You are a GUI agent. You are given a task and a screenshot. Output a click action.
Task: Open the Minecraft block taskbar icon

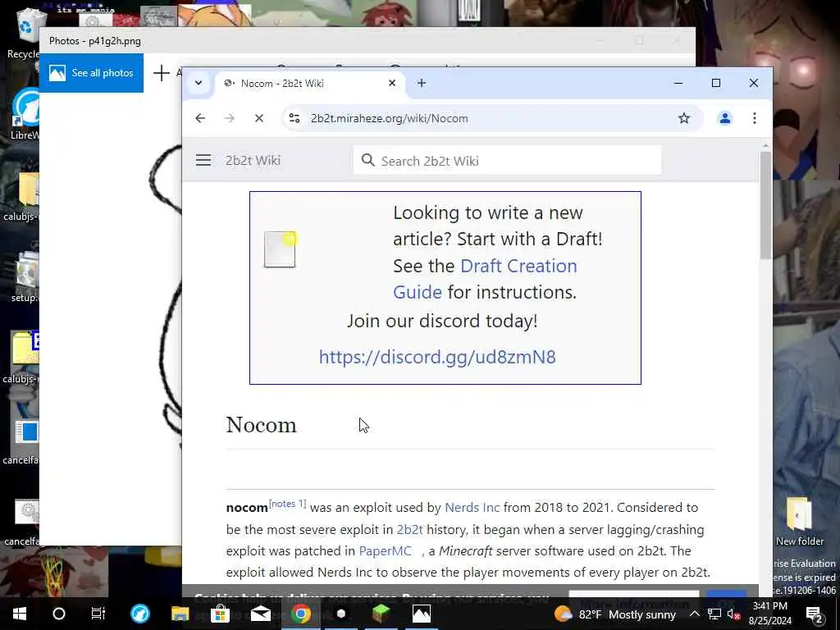point(381,614)
